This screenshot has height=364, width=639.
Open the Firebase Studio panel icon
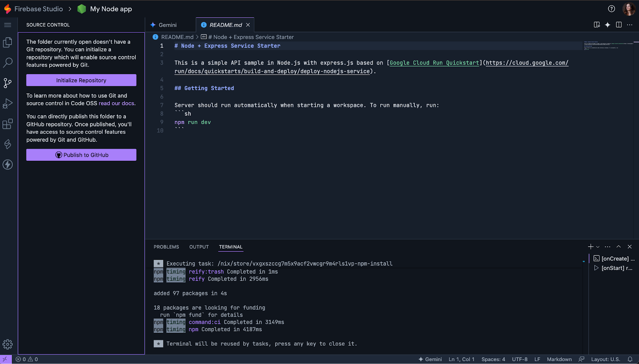(8, 144)
